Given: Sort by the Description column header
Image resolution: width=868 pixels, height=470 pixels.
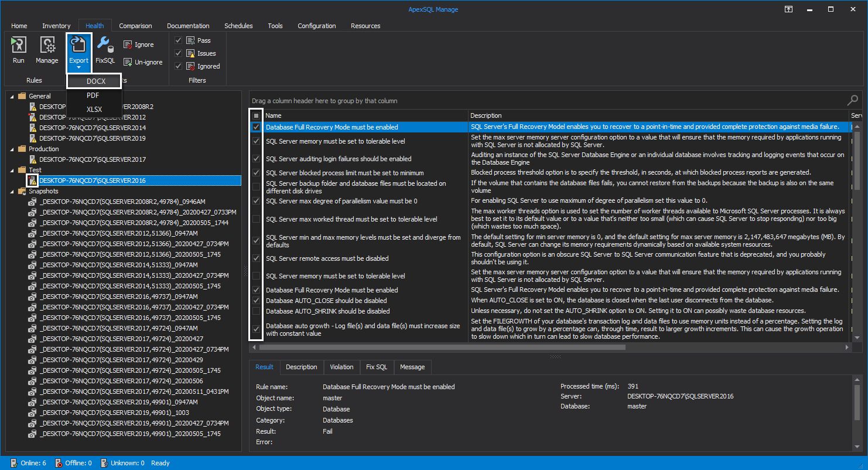Looking at the screenshot, I should point(658,116).
